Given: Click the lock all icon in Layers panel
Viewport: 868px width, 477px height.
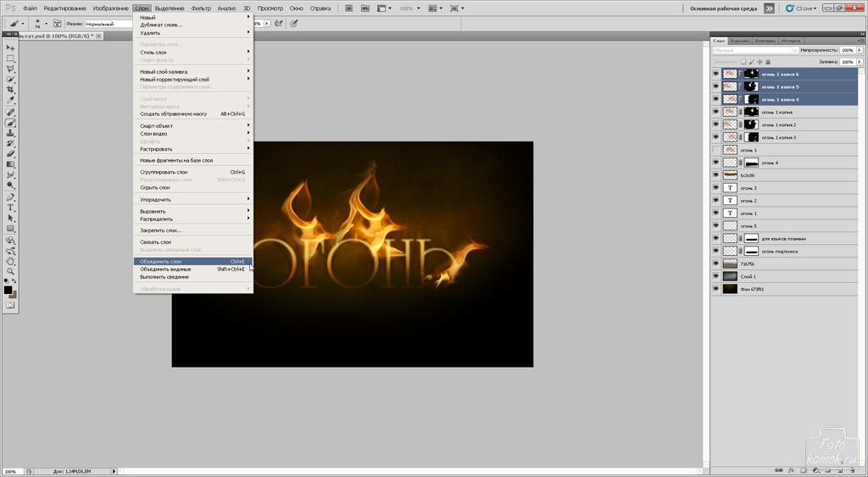Looking at the screenshot, I should [x=767, y=62].
